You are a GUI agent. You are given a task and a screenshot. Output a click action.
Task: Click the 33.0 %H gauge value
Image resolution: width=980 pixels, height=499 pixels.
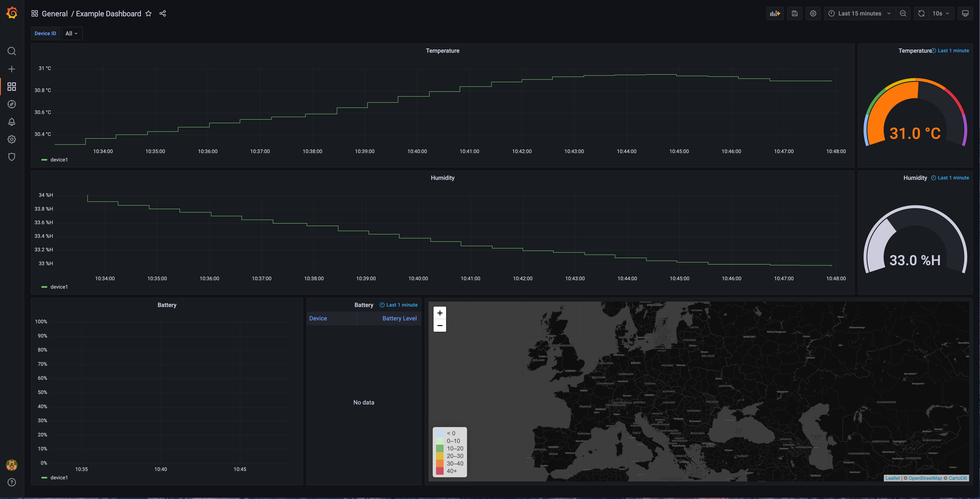(x=915, y=261)
